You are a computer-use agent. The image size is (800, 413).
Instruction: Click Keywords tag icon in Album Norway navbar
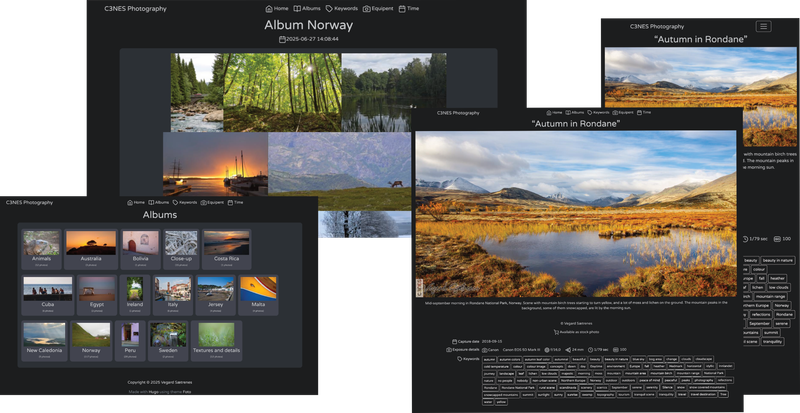(329, 9)
